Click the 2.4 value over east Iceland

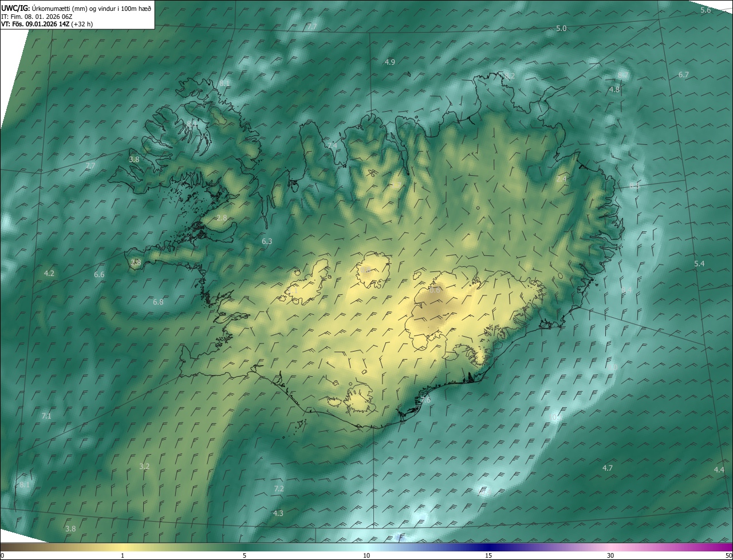[561, 179]
